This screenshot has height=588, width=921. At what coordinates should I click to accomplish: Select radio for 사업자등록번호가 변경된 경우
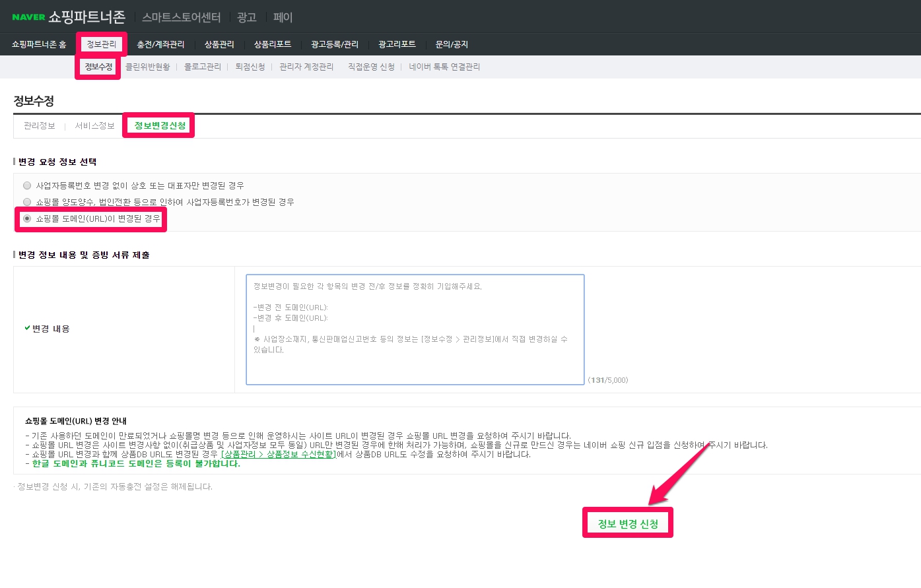[x=27, y=202]
